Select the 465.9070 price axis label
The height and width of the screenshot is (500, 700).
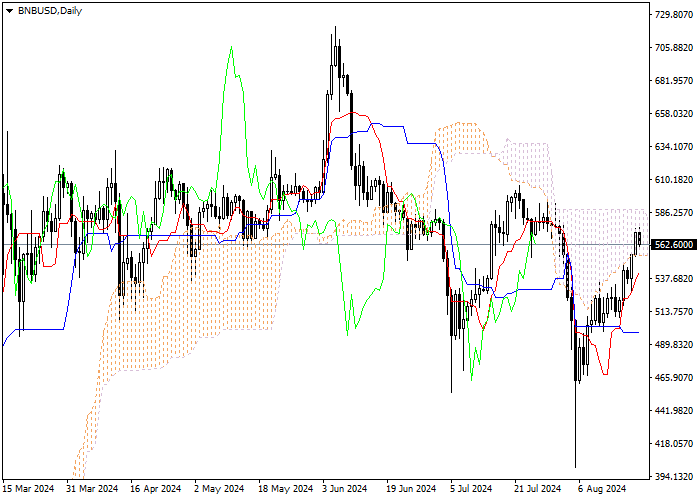[x=674, y=378]
